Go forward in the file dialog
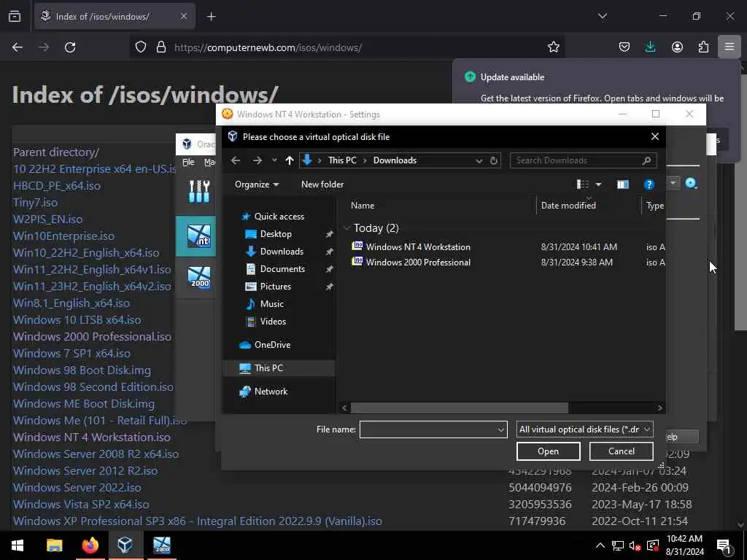The image size is (747, 560). 258,160
